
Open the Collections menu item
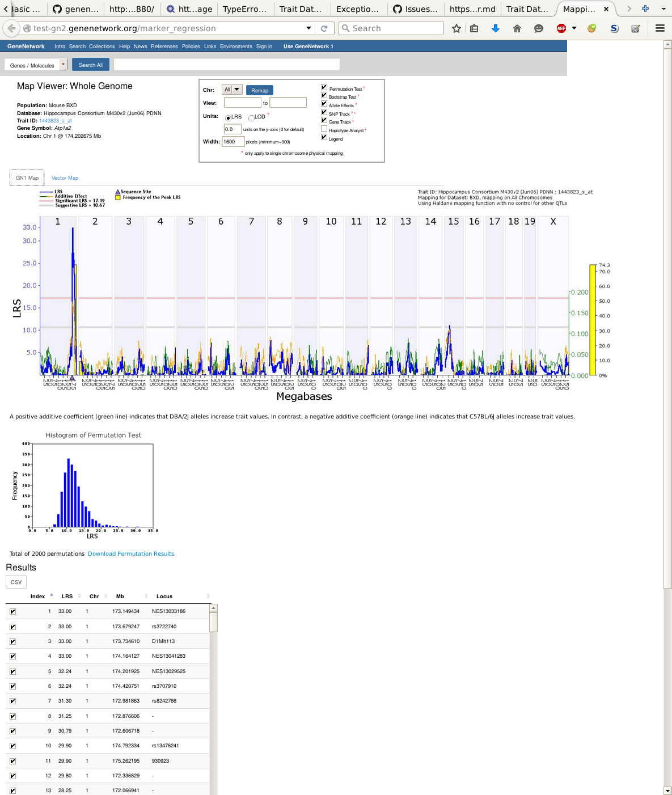pyautogui.click(x=102, y=46)
